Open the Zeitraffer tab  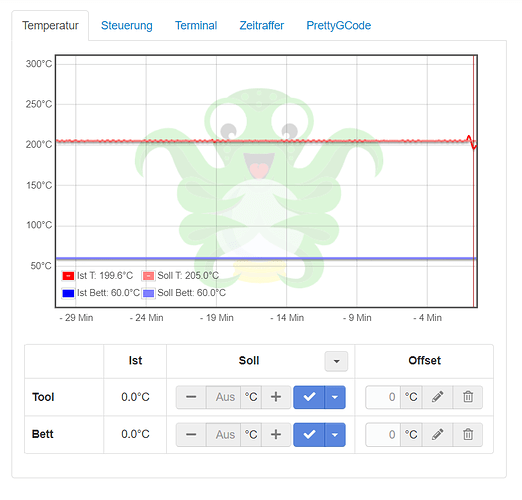(x=262, y=25)
